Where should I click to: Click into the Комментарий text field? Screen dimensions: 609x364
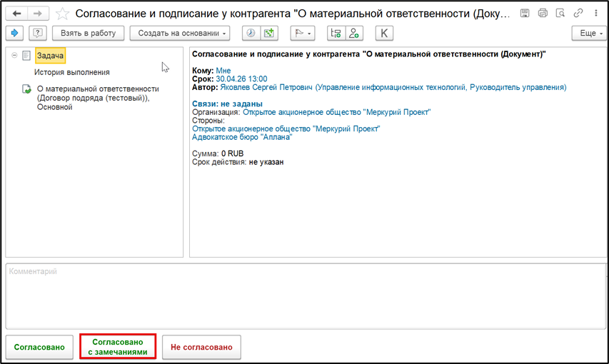coord(306,296)
